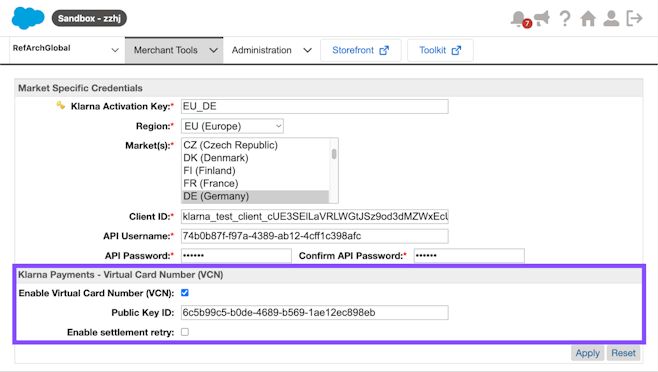Open the Toolkit link

pyautogui.click(x=440, y=50)
